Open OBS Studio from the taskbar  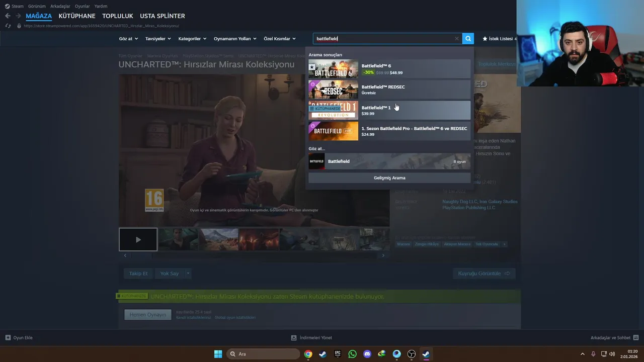(x=412, y=354)
